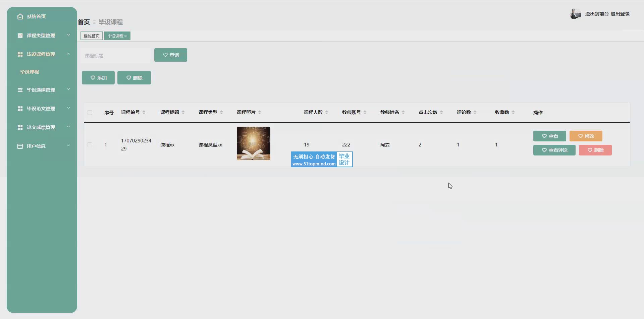The height and width of the screenshot is (319, 644).
Task: Click 首页 in the breadcrumb
Action: [x=84, y=22]
